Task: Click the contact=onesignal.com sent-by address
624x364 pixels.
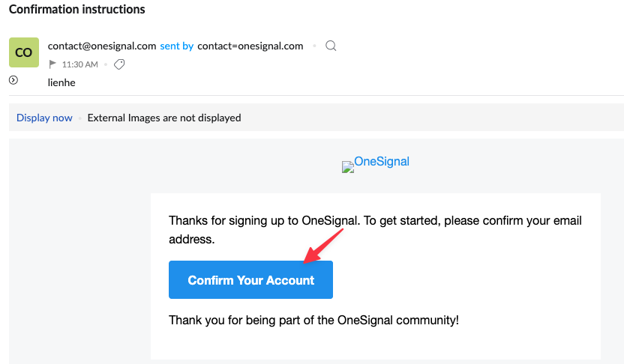Action: [x=250, y=46]
